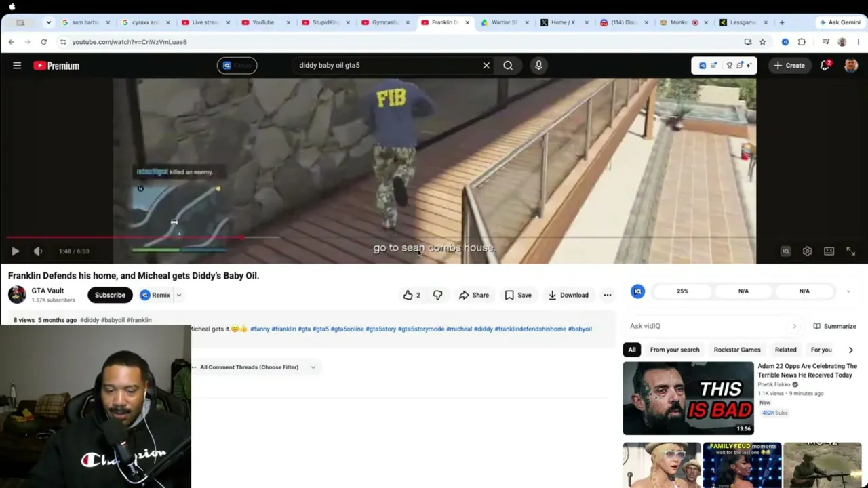Open the browser profile avatar
The height and width of the screenshot is (488, 868).
coord(842,42)
